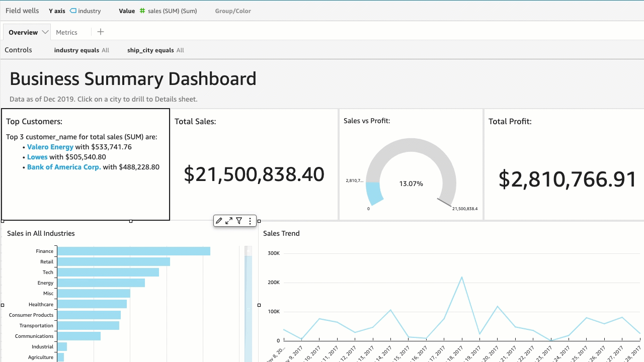Expand the Overview sheet dropdown arrow
The image size is (644, 362).
(x=45, y=32)
